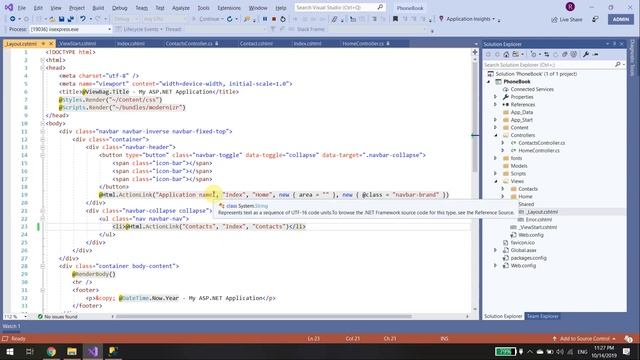
Task: Open Chrome from the taskbar
Action: (51, 351)
